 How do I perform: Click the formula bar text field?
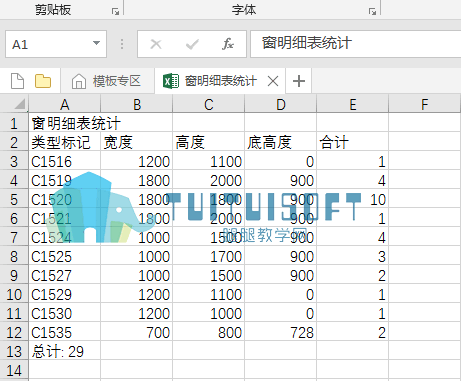tap(355, 44)
